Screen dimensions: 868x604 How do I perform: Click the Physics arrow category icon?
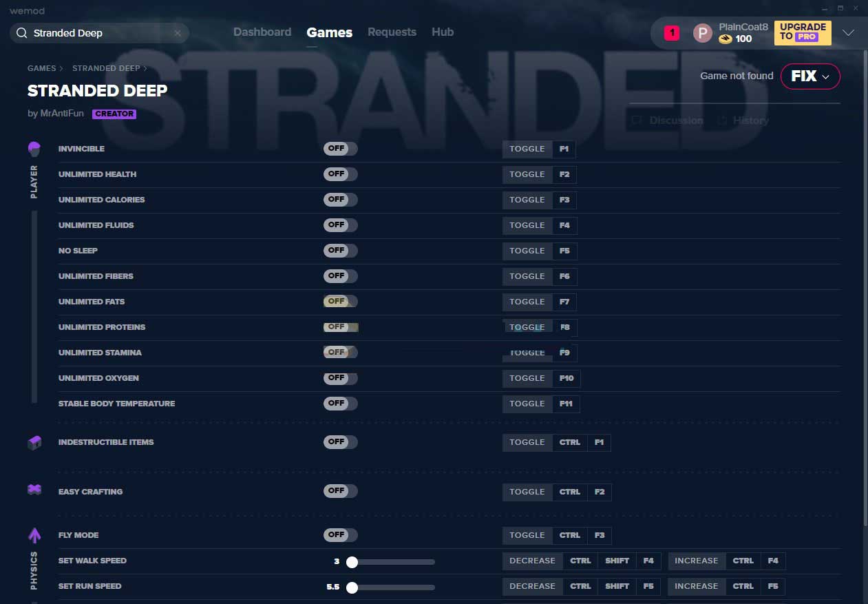(x=34, y=535)
